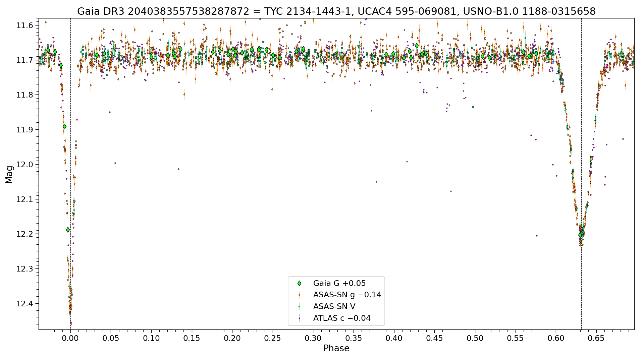This screenshot has width=644, height=362.
Task: Click the Gaia diamond at secondary eclipse minimum
Action: (580, 235)
